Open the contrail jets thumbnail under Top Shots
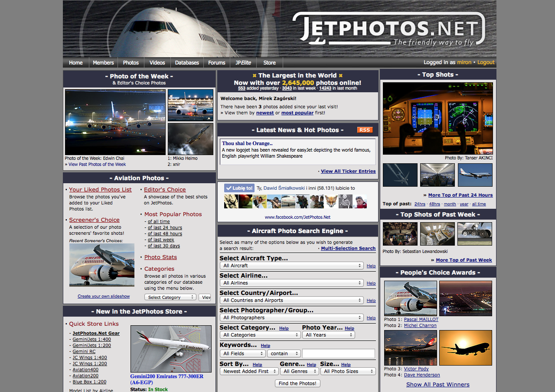This screenshot has height=392, width=555. 400,175
